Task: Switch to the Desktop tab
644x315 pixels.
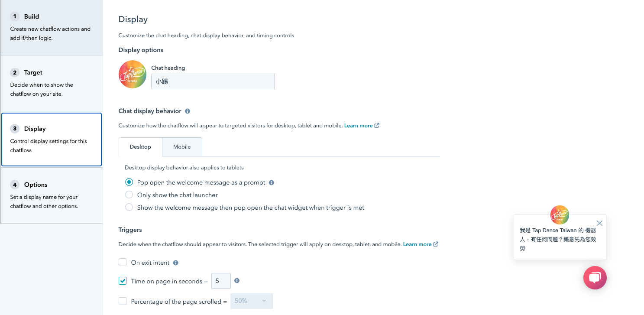Action: (140, 147)
